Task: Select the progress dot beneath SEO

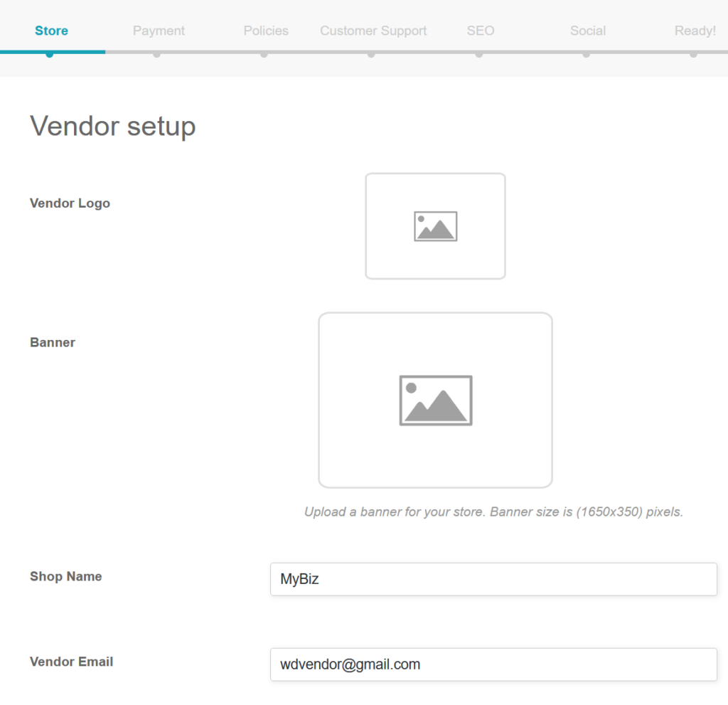Action: pyautogui.click(x=479, y=54)
